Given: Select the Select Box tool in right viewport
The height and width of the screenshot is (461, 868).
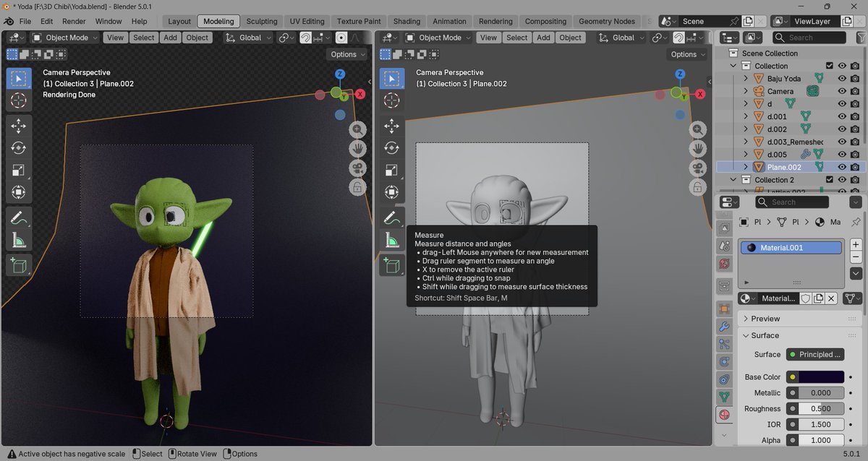Looking at the screenshot, I should [391, 79].
